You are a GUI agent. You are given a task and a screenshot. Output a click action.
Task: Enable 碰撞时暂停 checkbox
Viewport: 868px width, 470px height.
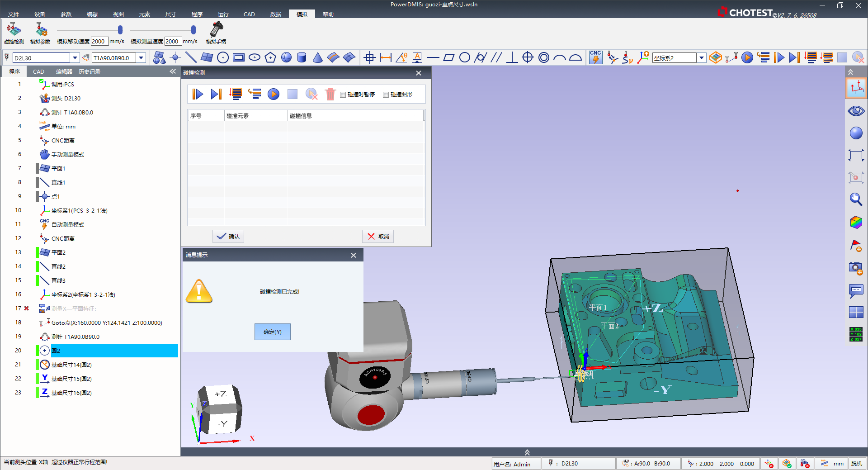coord(343,95)
